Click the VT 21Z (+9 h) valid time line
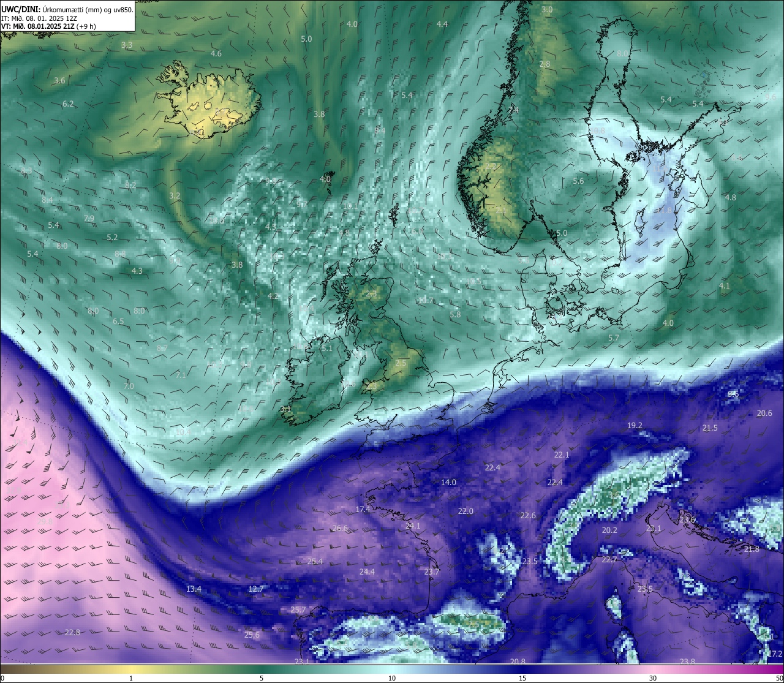The image size is (784, 683). pos(48,27)
